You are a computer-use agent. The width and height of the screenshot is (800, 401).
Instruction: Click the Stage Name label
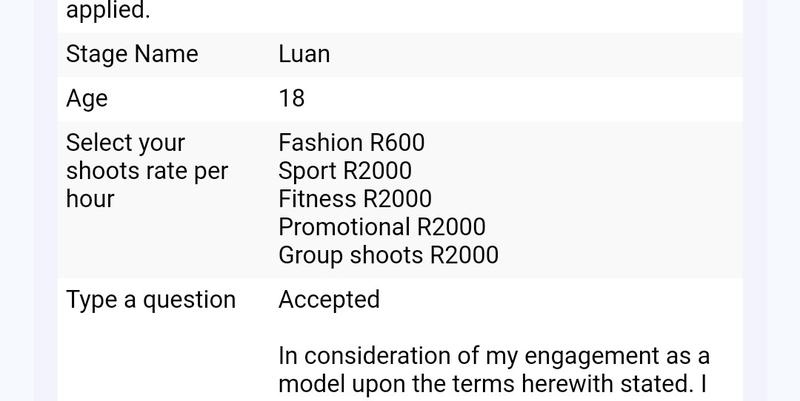(132, 54)
